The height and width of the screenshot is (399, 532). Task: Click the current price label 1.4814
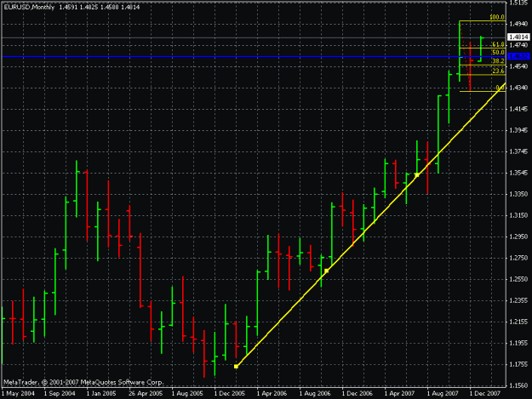pos(518,37)
